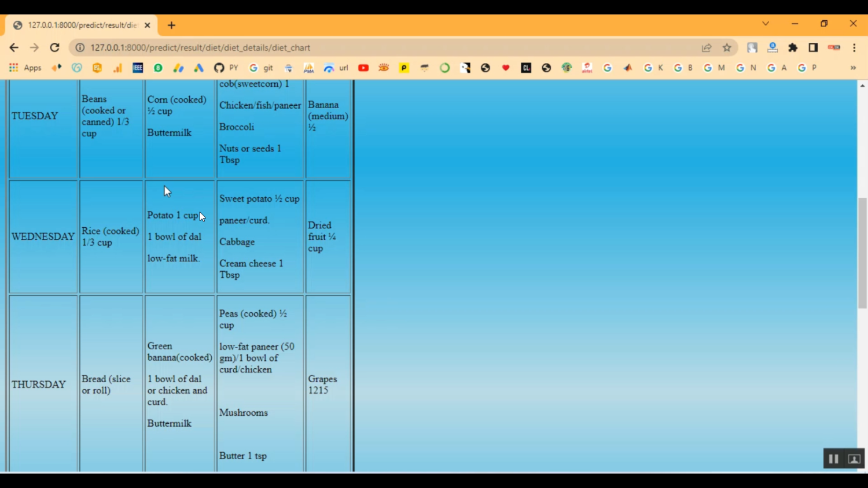Open the yellow P bookmark
Screen dimensions: 868x488
404,68
